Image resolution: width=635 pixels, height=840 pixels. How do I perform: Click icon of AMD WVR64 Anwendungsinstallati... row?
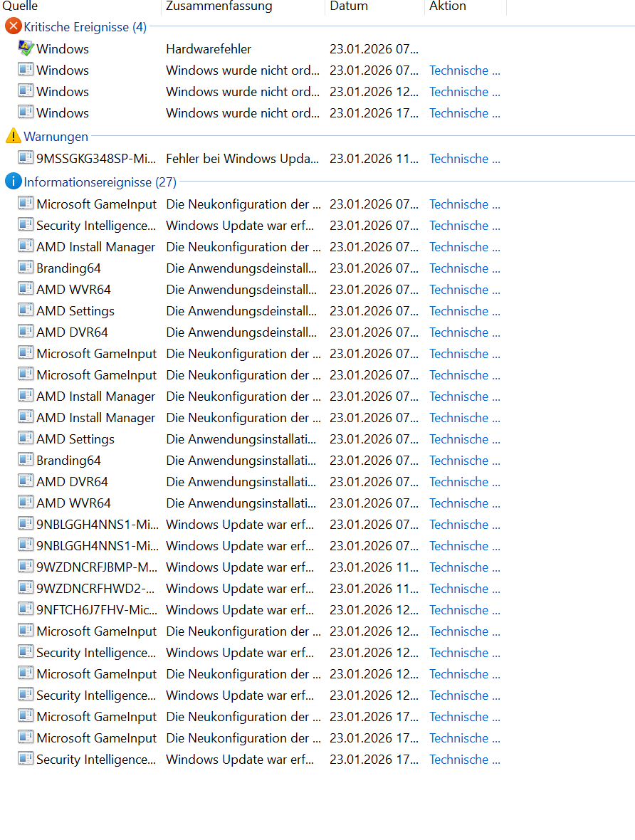[x=26, y=502]
